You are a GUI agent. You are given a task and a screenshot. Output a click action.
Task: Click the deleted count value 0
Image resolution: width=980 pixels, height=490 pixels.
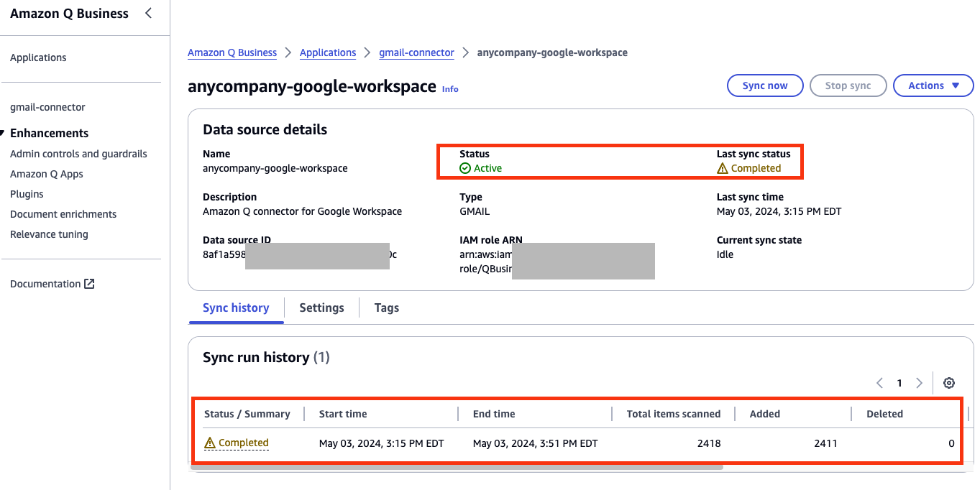tap(951, 443)
